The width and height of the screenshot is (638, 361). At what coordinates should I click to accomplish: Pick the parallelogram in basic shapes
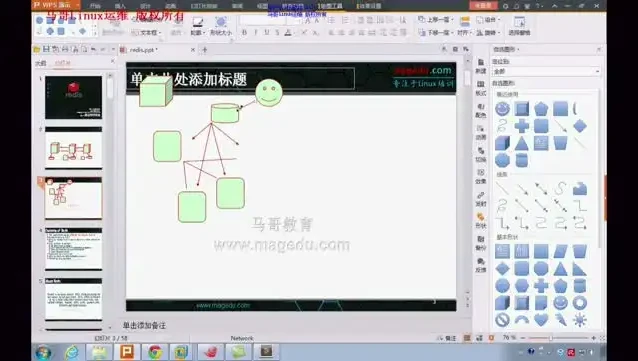coord(561,252)
